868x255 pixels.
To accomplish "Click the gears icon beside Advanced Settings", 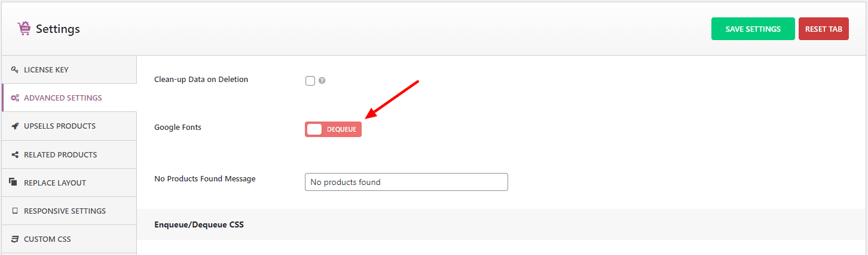I will 15,98.
